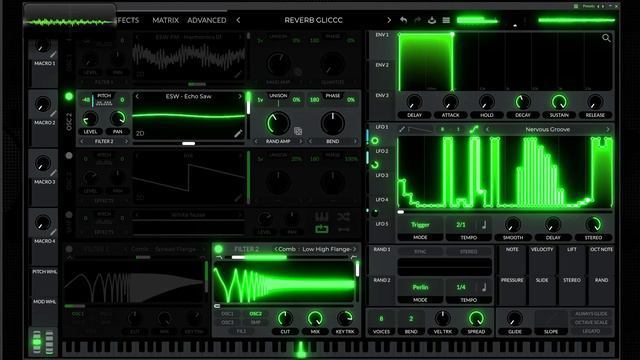
Task: Click the LFO 1 2/1 tempo value
Action: [x=461, y=225]
